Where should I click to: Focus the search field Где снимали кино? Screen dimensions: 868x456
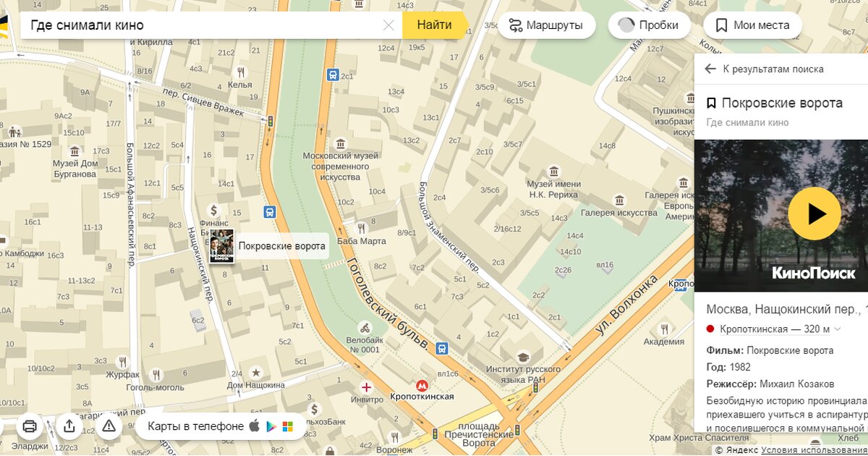pos(203,25)
